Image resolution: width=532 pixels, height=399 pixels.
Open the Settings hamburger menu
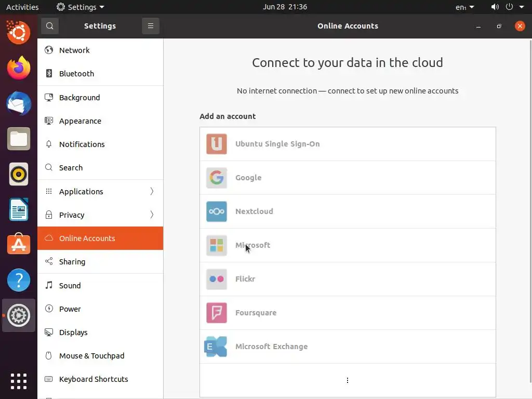tap(151, 26)
